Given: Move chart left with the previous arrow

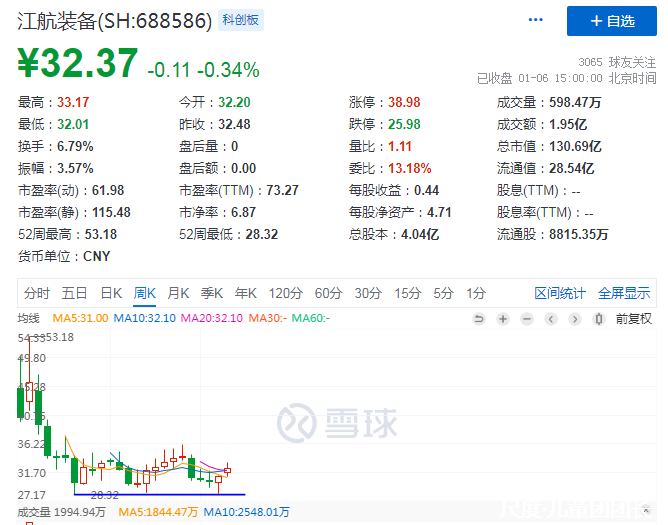Looking at the screenshot, I should coord(551,319).
